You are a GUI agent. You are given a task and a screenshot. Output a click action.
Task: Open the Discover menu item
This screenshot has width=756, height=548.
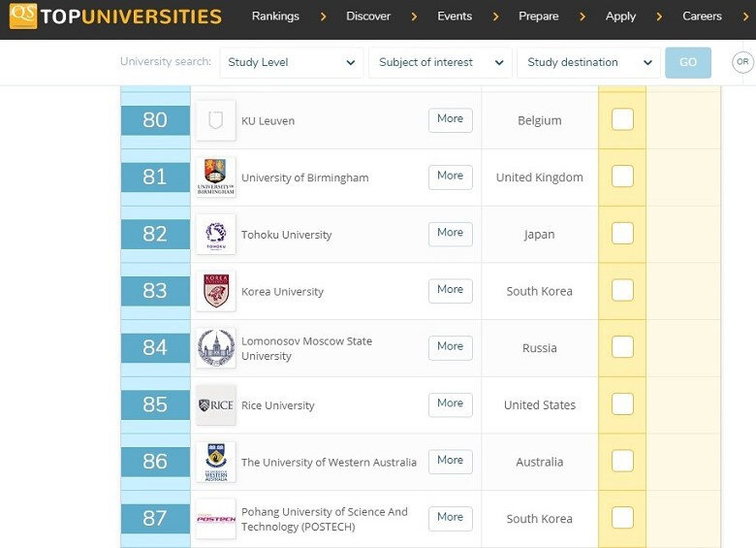[x=368, y=16]
